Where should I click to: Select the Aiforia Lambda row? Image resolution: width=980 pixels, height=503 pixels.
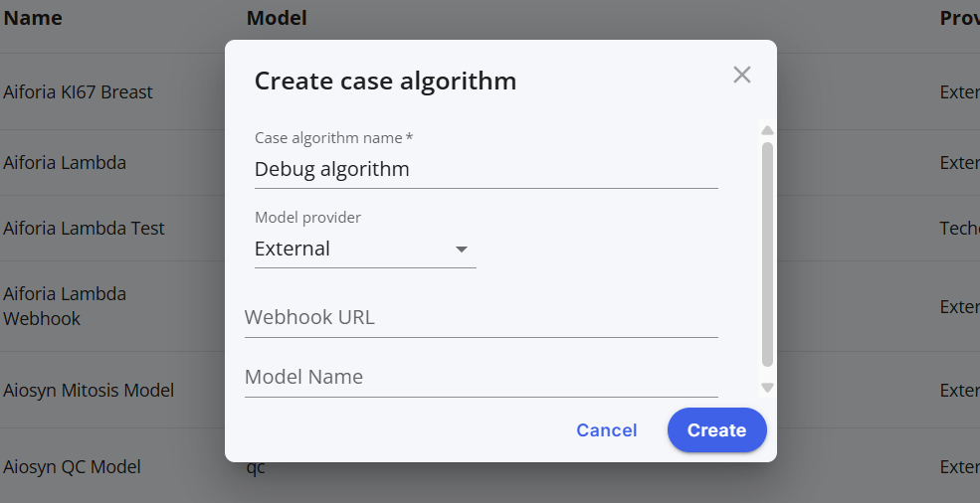point(65,163)
